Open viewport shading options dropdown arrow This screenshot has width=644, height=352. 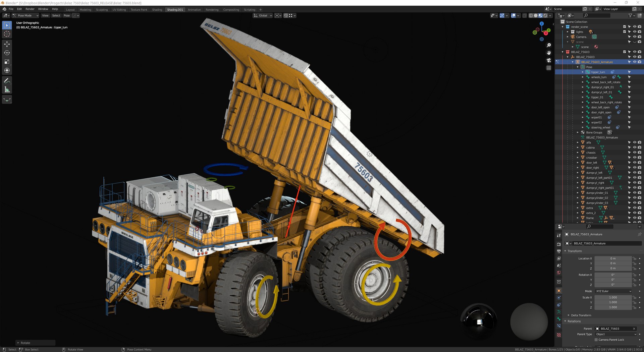click(x=550, y=15)
